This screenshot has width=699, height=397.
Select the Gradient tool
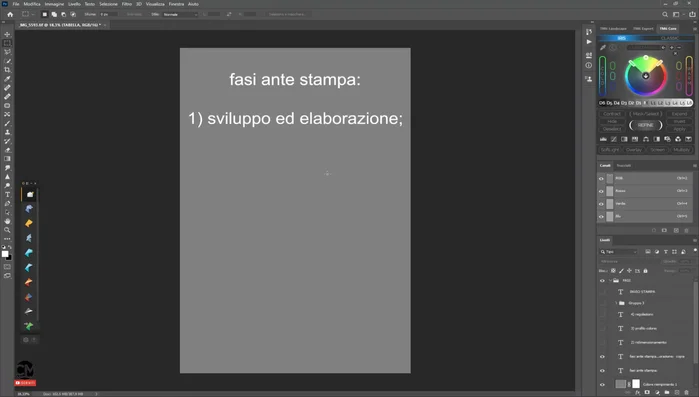tap(7, 159)
